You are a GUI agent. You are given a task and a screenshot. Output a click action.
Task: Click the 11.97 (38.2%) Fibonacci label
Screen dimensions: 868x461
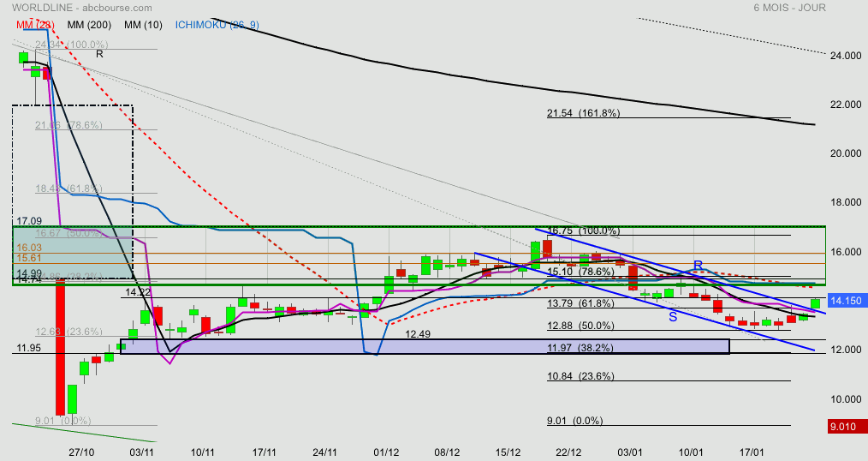pyautogui.click(x=580, y=348)
